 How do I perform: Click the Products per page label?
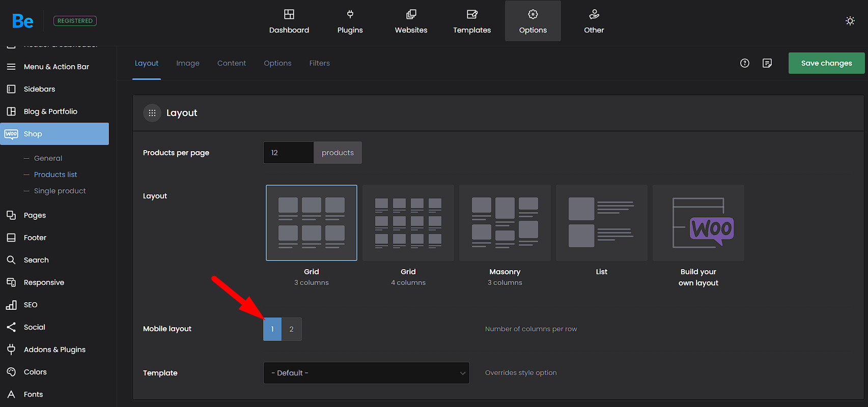point(176,153)
